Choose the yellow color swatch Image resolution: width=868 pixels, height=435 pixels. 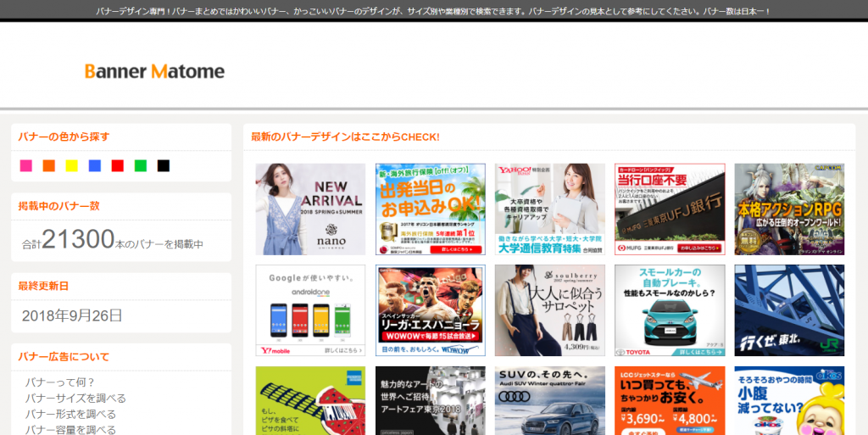pyautogui.click(x=72, y=165)
